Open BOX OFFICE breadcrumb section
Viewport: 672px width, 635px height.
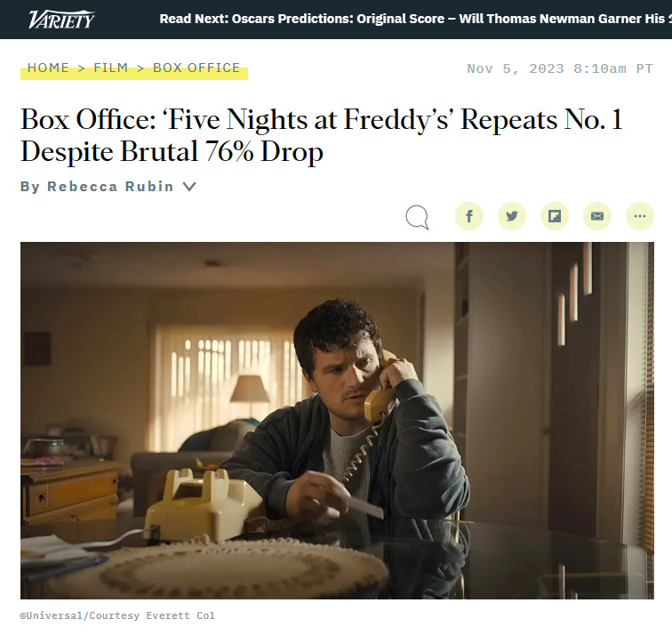point(196,68)
